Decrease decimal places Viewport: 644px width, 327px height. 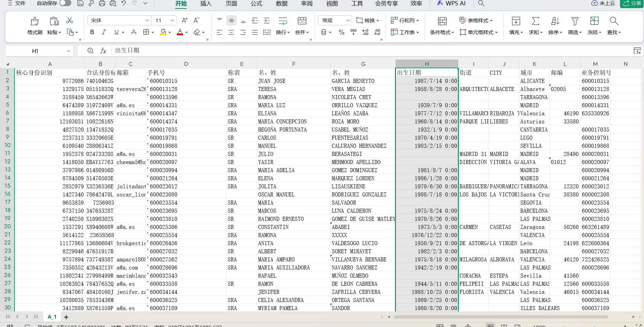377,32
